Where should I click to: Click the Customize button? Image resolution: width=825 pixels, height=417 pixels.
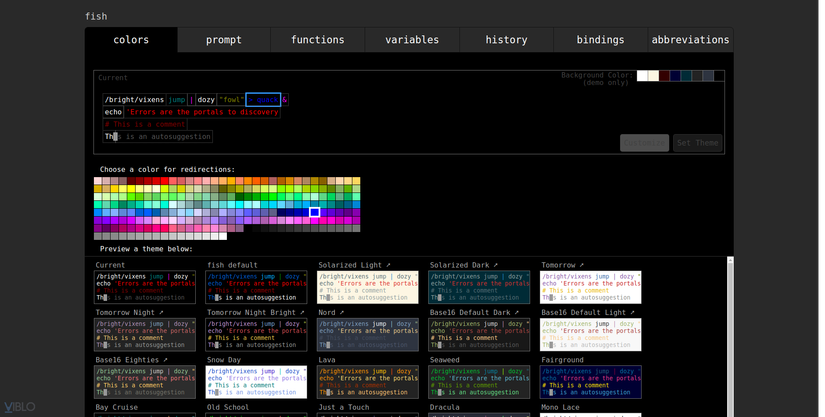(x=644, y=143)
